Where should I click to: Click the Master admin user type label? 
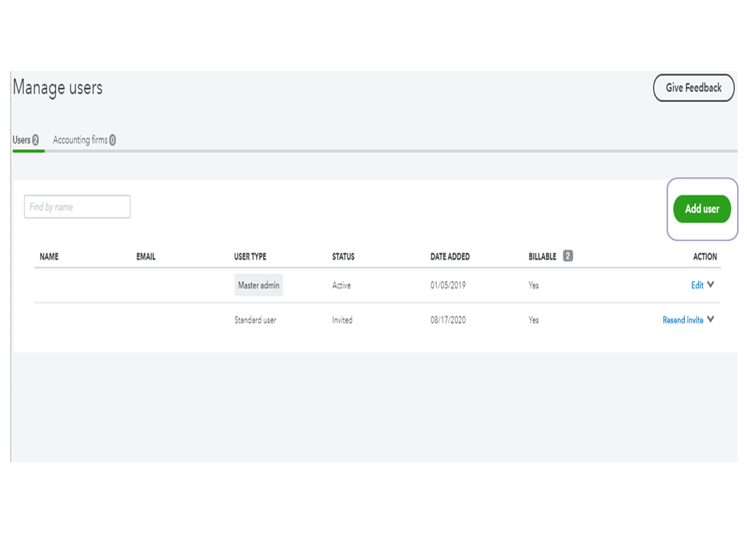[258, 285]
